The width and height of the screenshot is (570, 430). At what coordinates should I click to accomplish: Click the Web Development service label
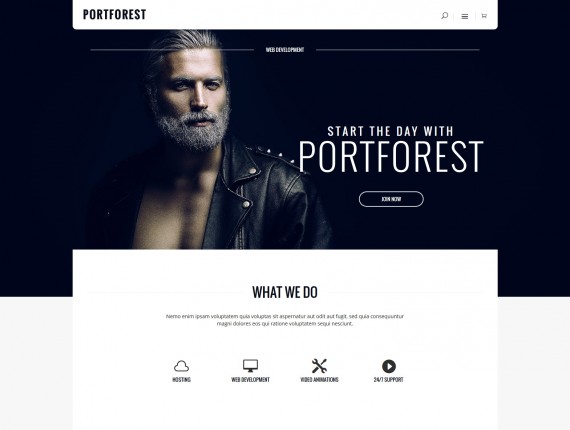(250, 379)
